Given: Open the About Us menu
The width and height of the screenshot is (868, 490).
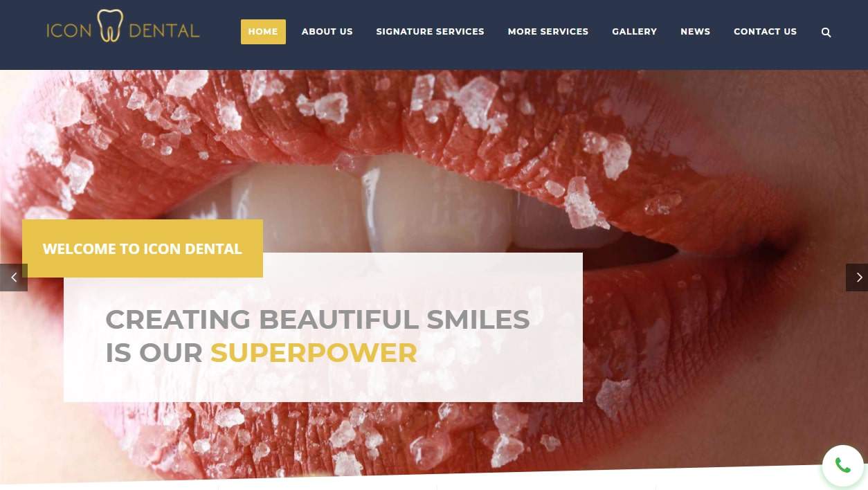Looking at the screenshot, I should click(327, 32).
